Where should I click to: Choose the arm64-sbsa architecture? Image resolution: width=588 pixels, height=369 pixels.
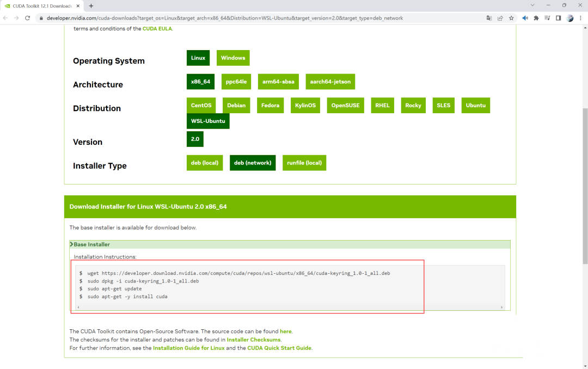278,82
